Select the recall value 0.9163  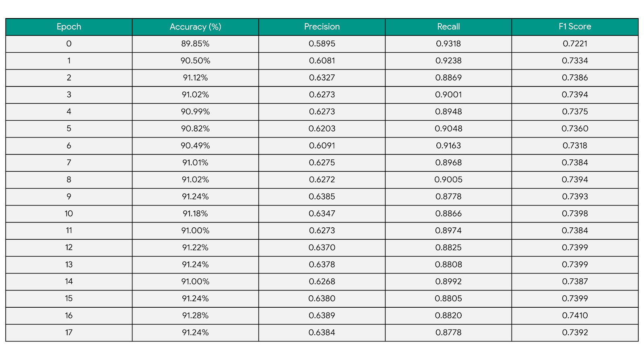click(x=448, y=146)
